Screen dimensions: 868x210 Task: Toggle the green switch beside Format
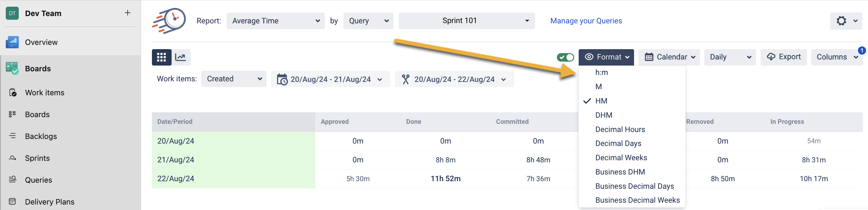565,57
